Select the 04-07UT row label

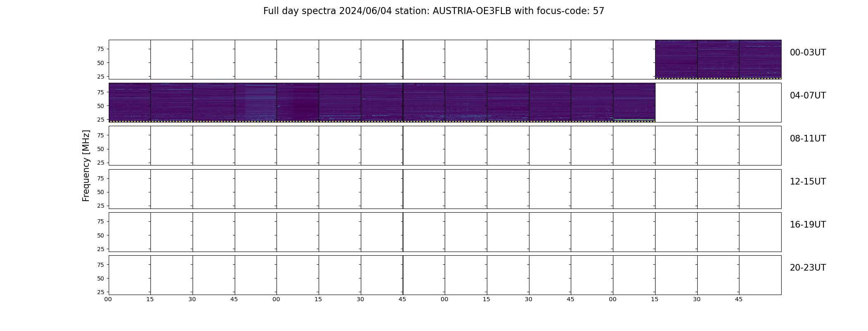click(x=808, y=96)
